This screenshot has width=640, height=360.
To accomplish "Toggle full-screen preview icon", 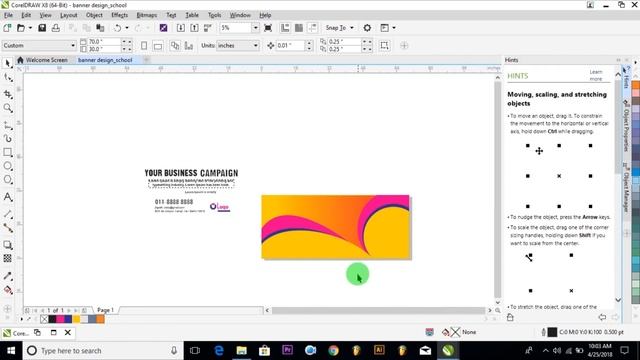I will pos(268,28).
